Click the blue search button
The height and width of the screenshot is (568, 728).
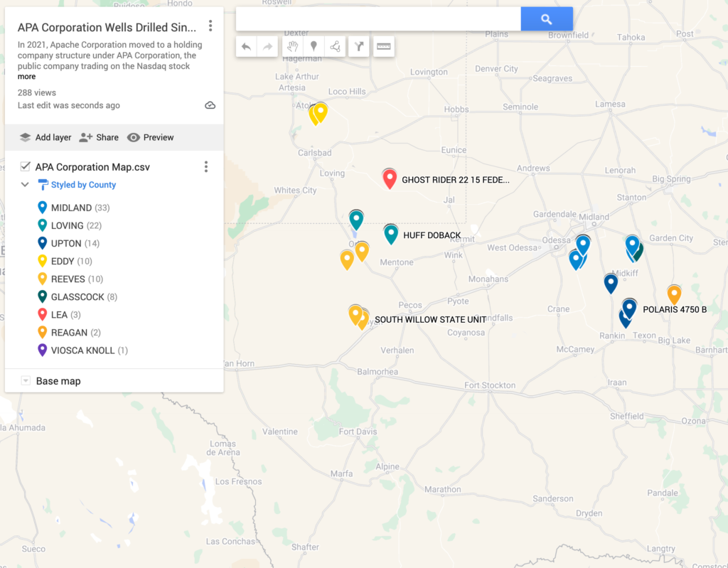tap(547, 19)
